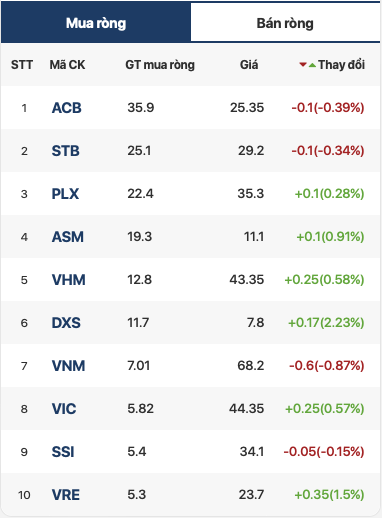The height and width of the screenshot is (518, 382).
Task: Switch to the Mua ròng tab
Action: [96, 22]
